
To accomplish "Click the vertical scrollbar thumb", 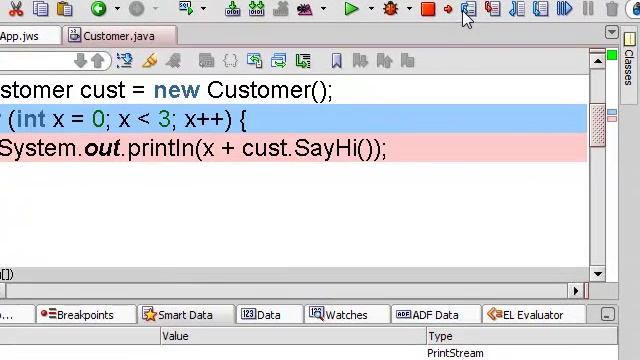I will (x=598, y=125).
